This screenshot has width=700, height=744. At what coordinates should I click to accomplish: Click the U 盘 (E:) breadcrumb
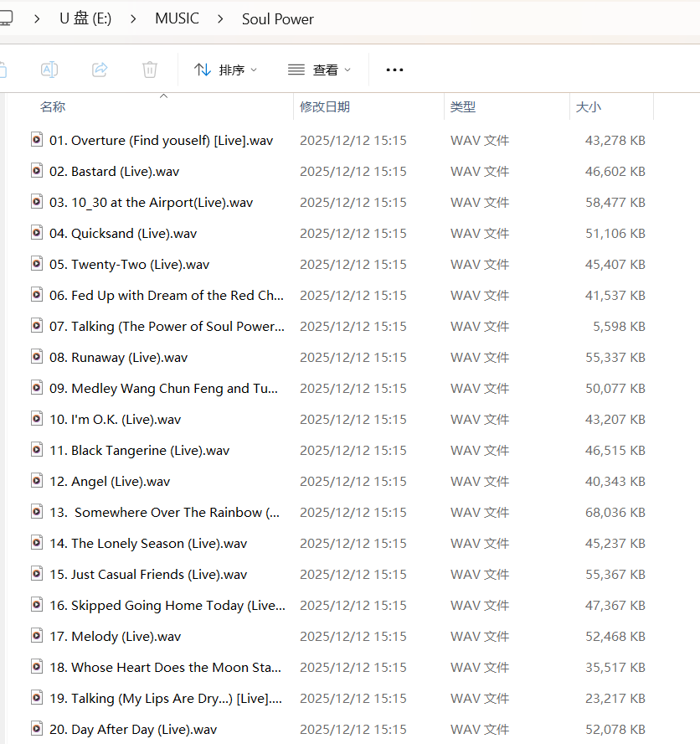85,18
